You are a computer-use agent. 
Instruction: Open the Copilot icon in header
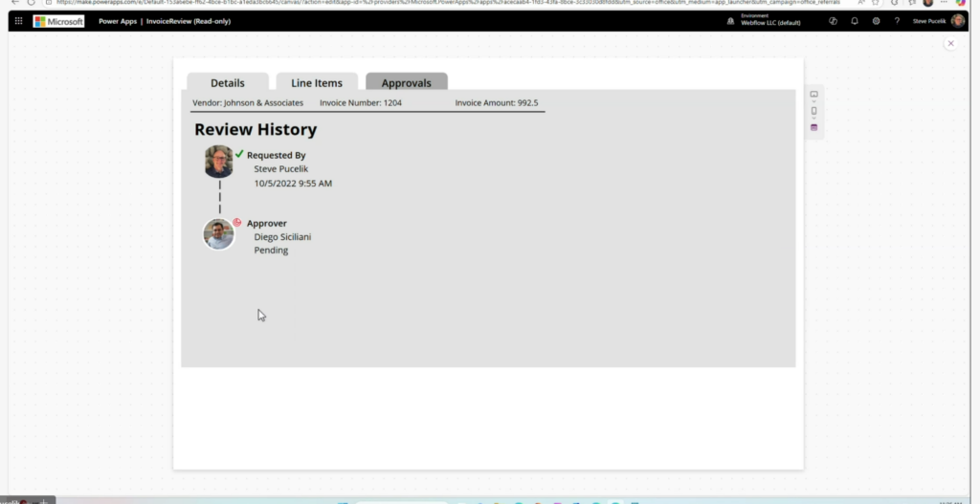coord(833,21)
